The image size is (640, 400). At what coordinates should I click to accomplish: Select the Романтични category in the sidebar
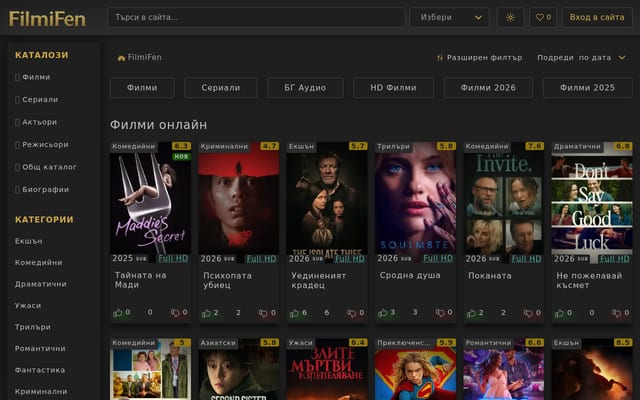coord(40,349)
